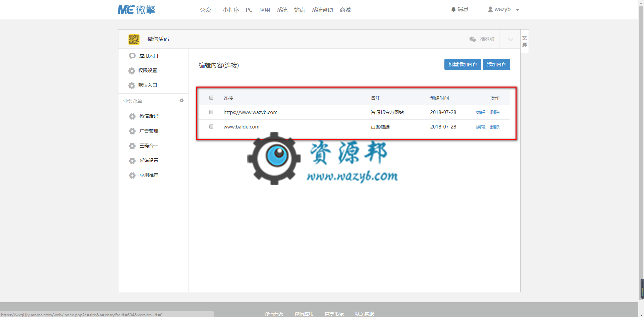Check the www.baidu.com row checkbox
644x317 pixels.
(211, 126)
